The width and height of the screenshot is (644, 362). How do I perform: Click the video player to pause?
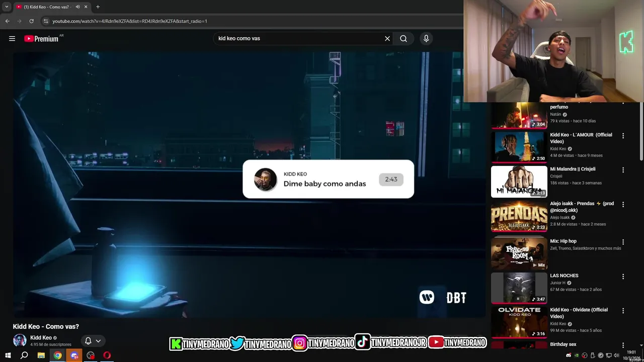pos(249,185)
